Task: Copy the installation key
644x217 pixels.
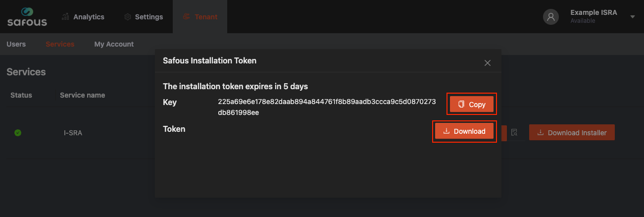Action: tap(471, 105)
